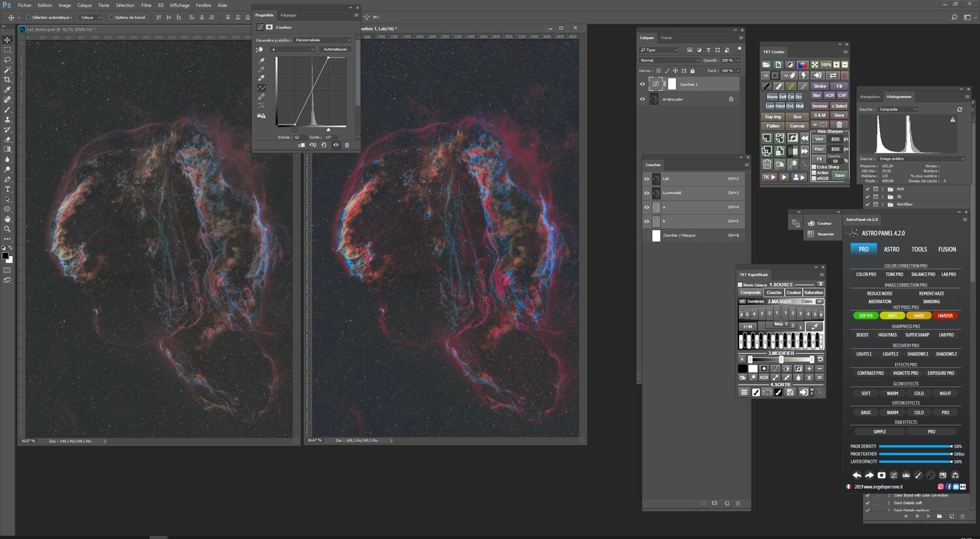Click the lightning bolt icon in TK7 Combo
Screen dimensions: 980x539
point(804,75)
